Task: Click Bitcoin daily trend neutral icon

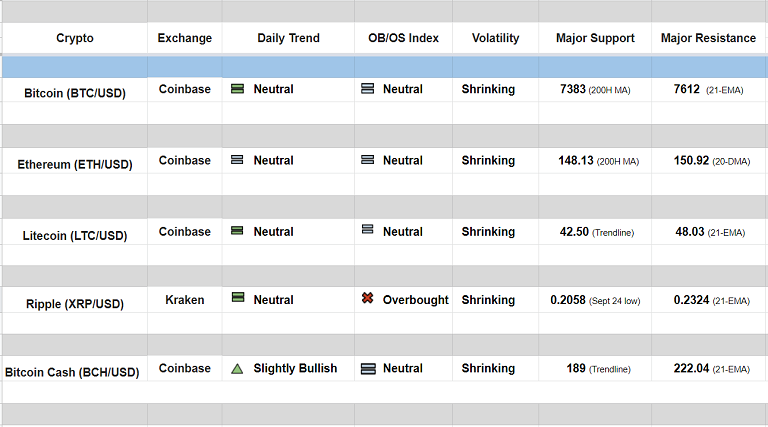Action: [x=238, y=89]
